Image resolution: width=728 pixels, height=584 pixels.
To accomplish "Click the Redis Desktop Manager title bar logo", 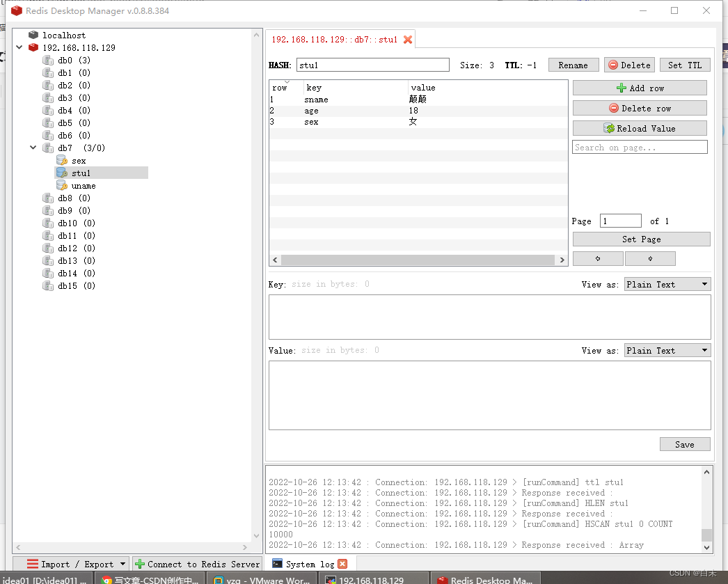I will [x=16, y=10].
